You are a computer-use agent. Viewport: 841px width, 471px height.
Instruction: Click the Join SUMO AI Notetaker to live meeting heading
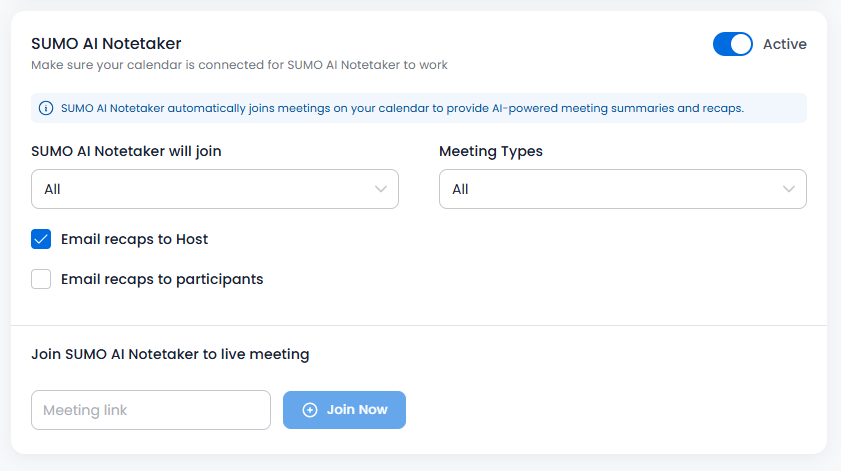170,353
